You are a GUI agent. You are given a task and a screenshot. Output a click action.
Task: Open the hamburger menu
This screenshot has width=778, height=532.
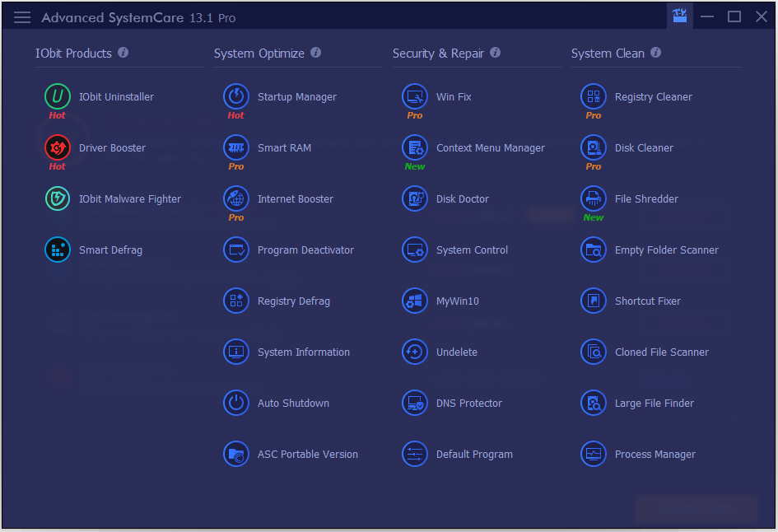pyautogui.click(x=22, y=17)
